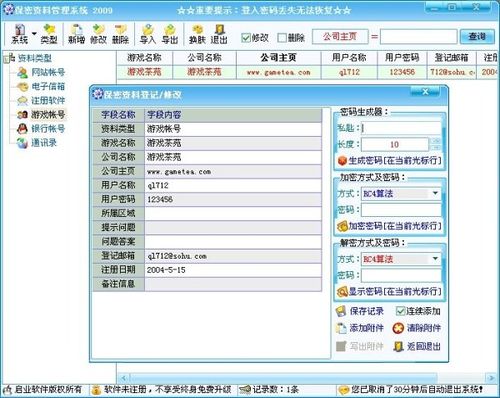This screenshot has width=500, height=398.
Task: Click the 用户密码 value 123456 in dialog
Action: (x=233, y=199)
